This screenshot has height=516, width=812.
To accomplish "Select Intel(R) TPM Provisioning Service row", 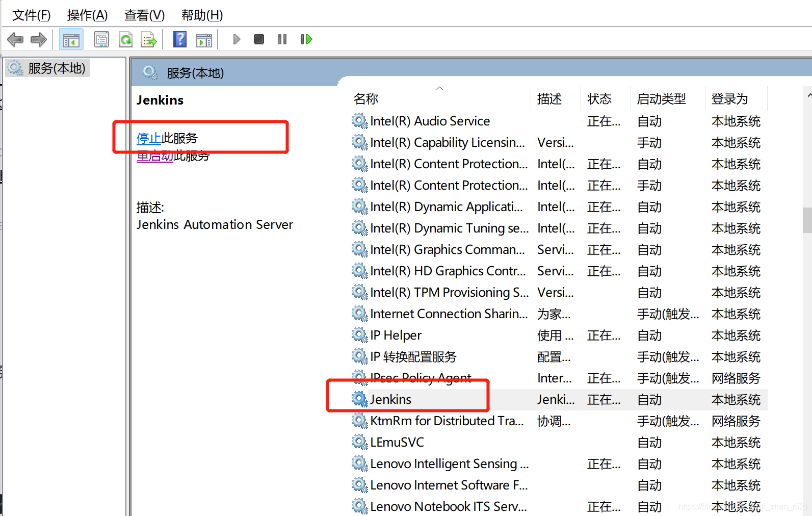I will (559, 292).
